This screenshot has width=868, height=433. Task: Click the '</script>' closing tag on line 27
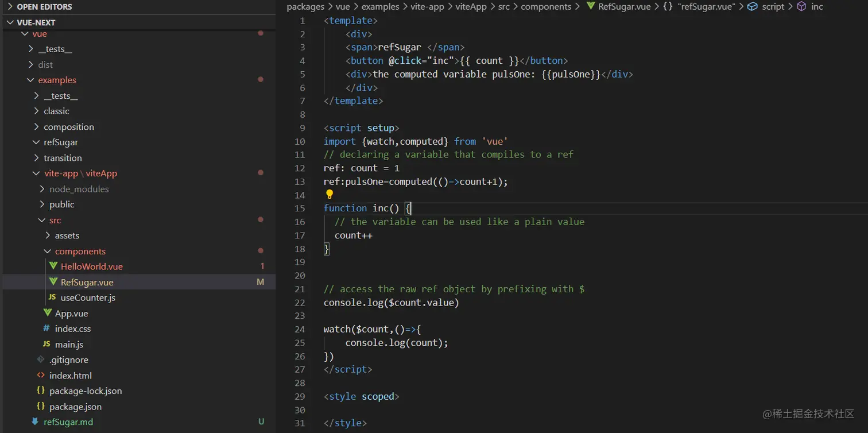(348, 369)
